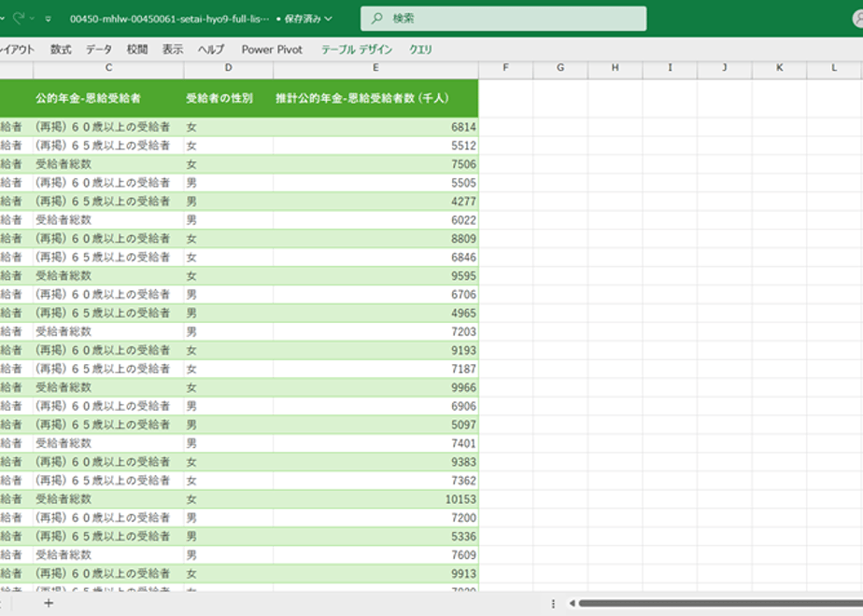Expand the 保存済み save status dropdown
The height and width of the screenshot is (616, 863).
[x=329, y=19]
